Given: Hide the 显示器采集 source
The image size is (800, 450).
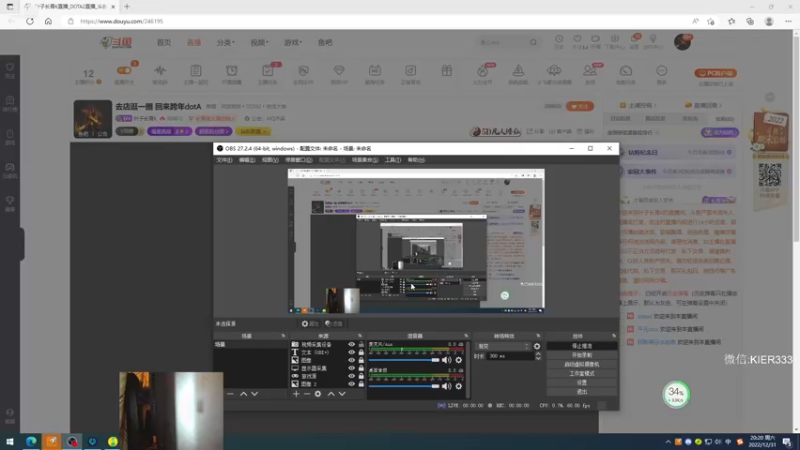Looking at the screenshot, I should pos(352,368).
